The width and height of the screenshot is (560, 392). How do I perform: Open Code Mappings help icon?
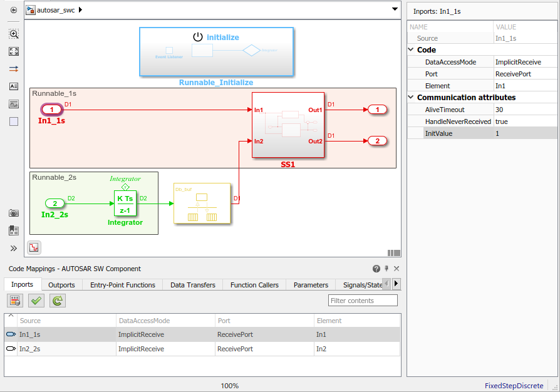pyautogui.click(x=376, y=269)
